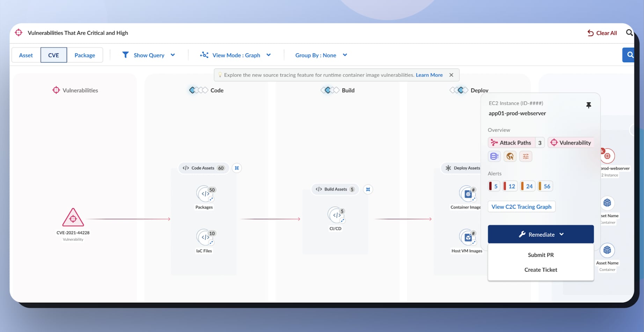Click the Deploy stage chevrons icon
This screenshot has height=332, width=644.
pos(459,90)
